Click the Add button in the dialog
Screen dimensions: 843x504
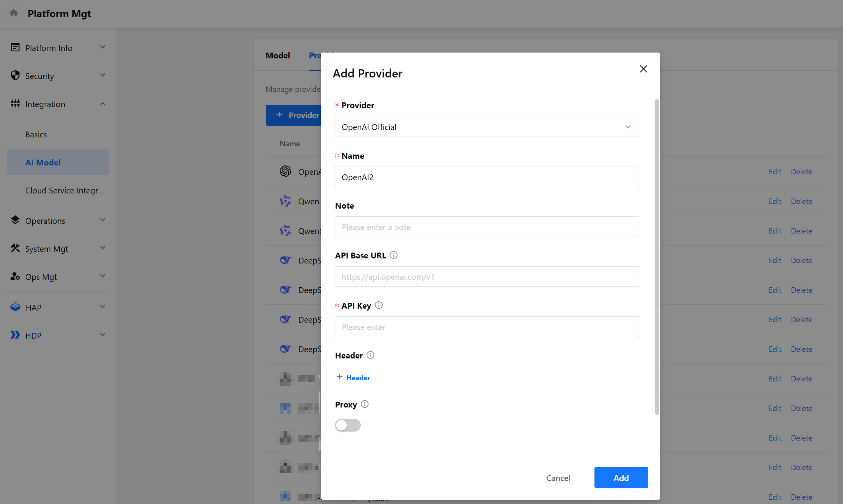(x=621, y=478)
